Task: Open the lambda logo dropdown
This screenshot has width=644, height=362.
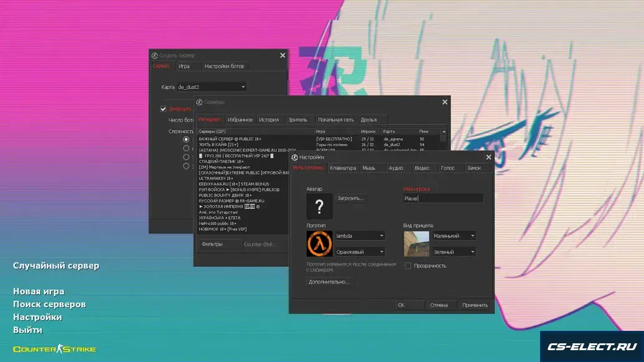Action: [360, 236]
